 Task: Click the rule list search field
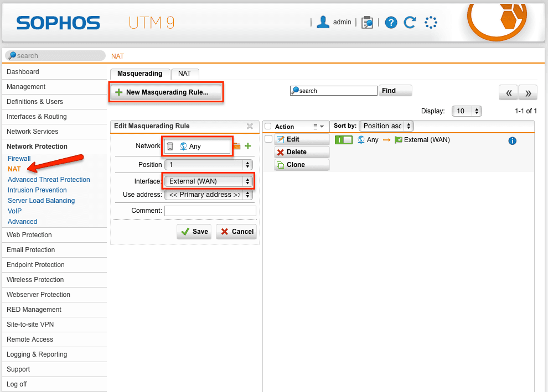pyautogui.click(x=334, y=91)
